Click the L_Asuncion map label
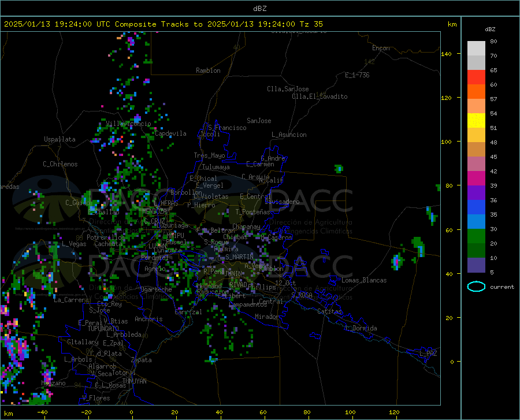The height and width of the screenshot is (420, 520). pyautogui.click(x=289, y=135)
